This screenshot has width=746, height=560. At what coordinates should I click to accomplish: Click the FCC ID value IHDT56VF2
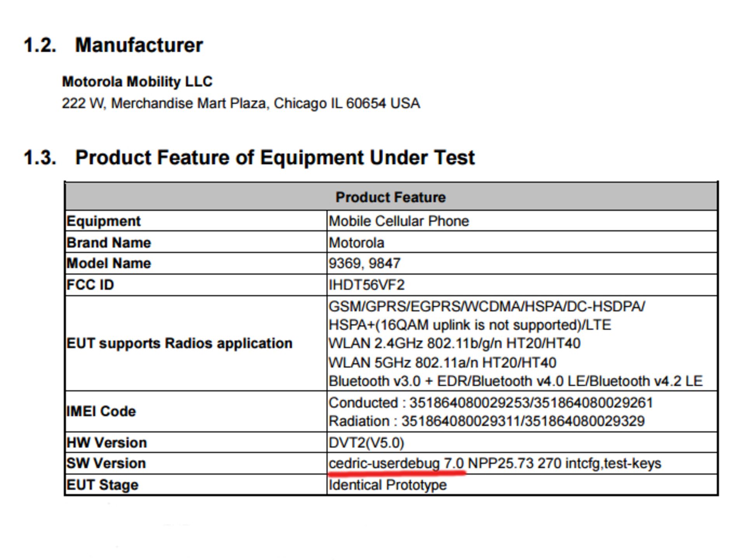coord(366,285)
